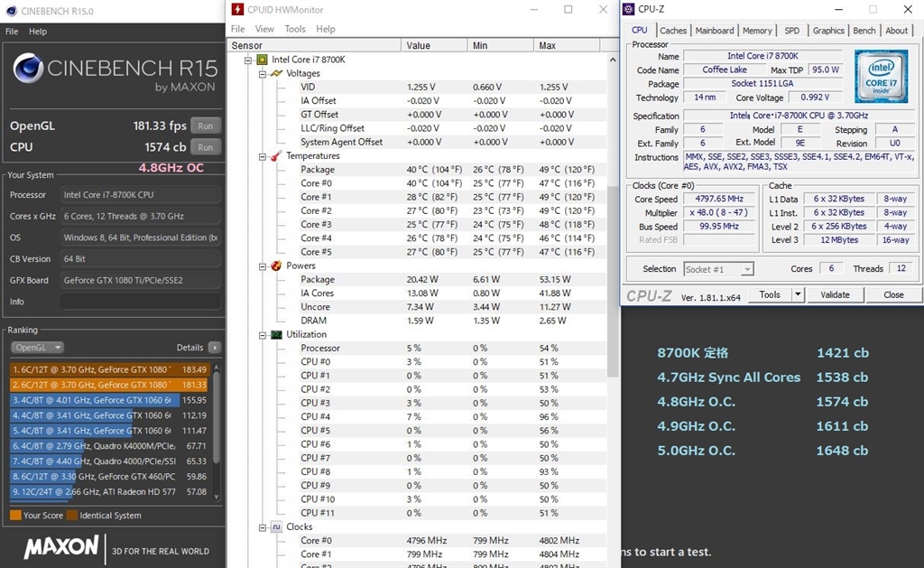Select ranking entry 1 scoring 183.49
Image resolution: width=924 pixels, height=568 pixels.
[x=109, y=369]
